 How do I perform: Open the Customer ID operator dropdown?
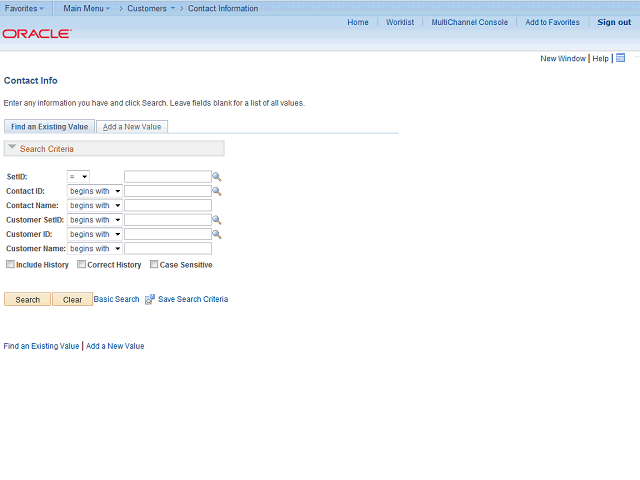click(95, 234)
